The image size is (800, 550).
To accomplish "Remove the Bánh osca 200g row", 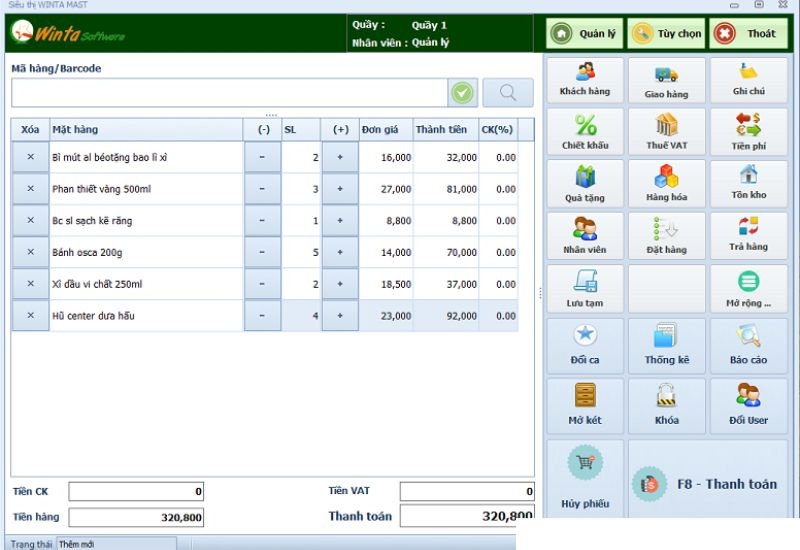I will pos(31,252).
